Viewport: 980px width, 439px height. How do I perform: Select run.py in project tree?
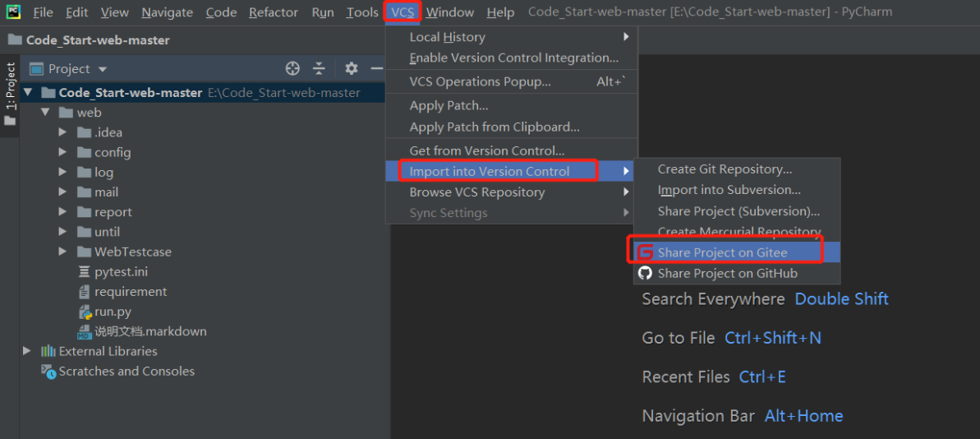(113, 312)
